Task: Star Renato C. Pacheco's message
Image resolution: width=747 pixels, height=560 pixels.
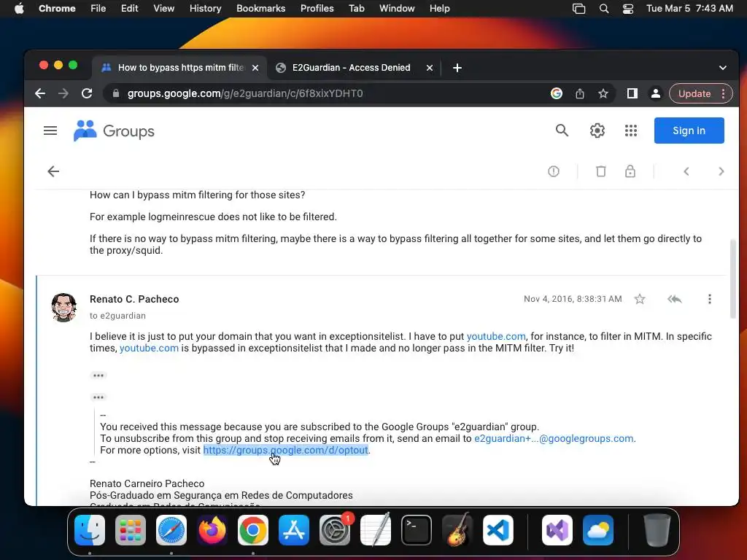Action: [x=639, y=299]
